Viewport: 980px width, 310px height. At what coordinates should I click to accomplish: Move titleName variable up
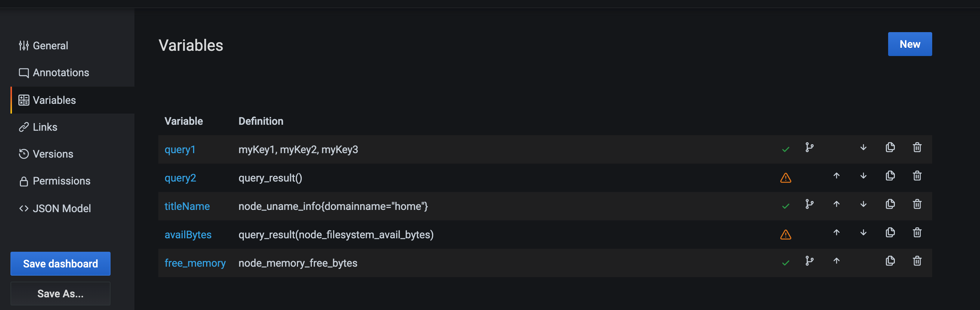coord(836,204)
